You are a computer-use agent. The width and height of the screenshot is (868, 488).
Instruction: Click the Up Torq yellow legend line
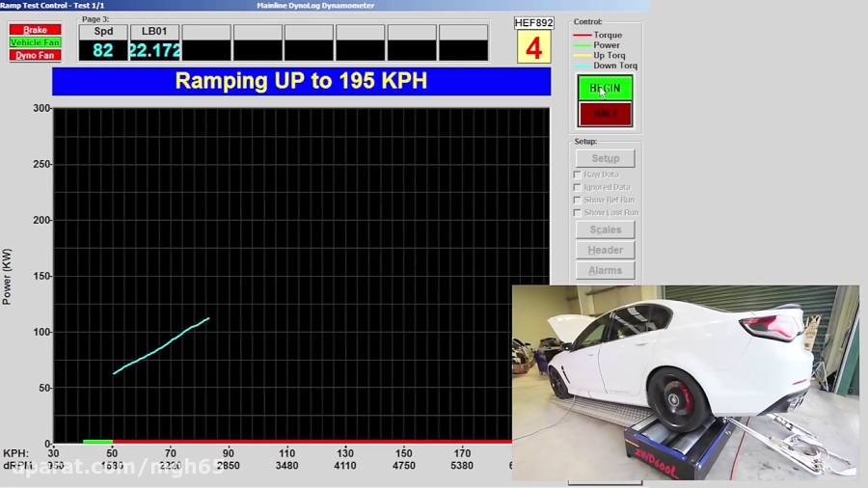tap(583, 55)
